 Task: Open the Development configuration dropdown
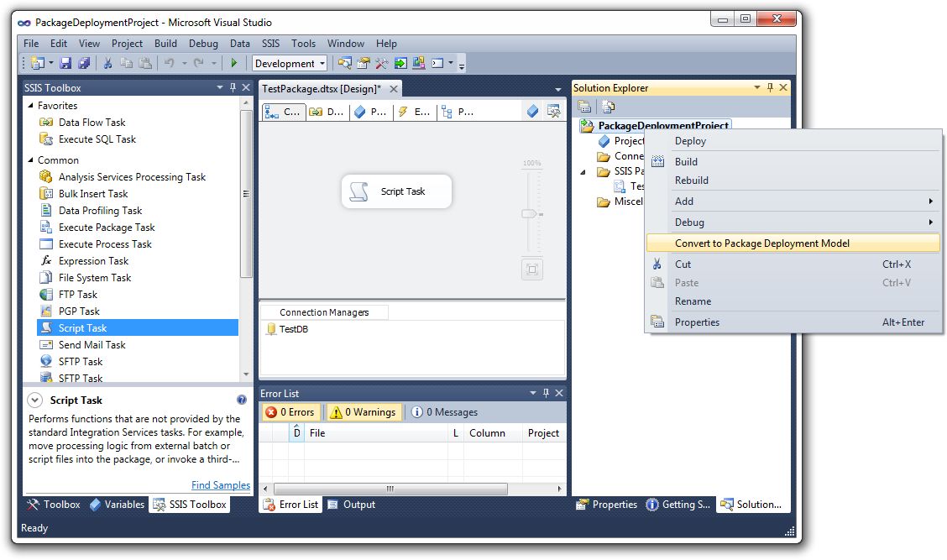(x=322, y=64)
